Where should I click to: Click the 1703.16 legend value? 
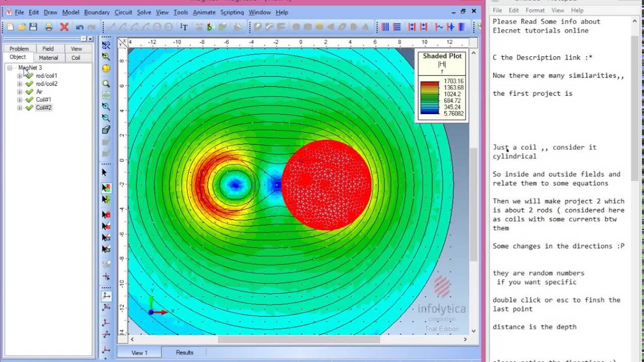[x=453, y=81]
